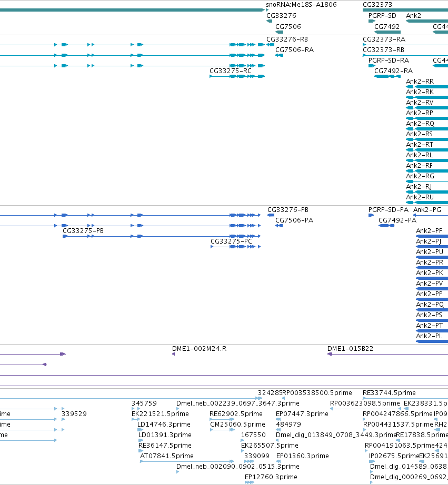
Task: Click the CG33275-RC transcript label
Action: coord(231,71)
